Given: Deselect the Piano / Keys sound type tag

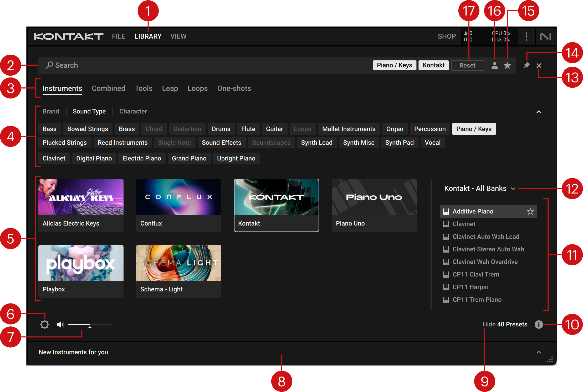Looking at the screenshot, I should pos(474,129).
